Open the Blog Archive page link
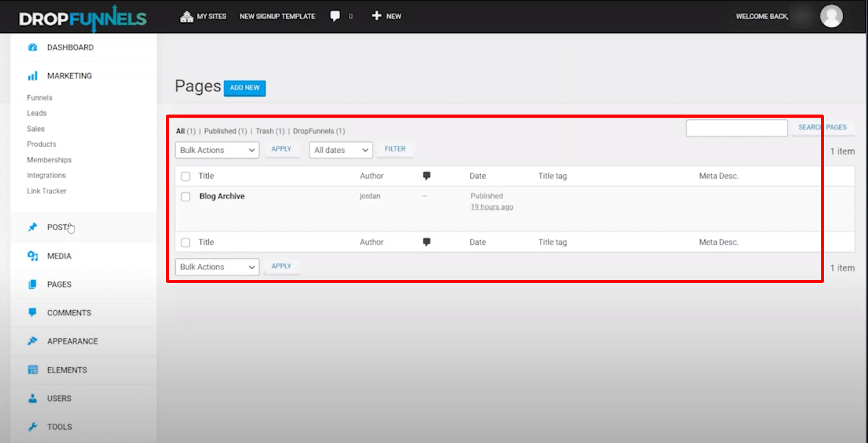 [222, 196]
